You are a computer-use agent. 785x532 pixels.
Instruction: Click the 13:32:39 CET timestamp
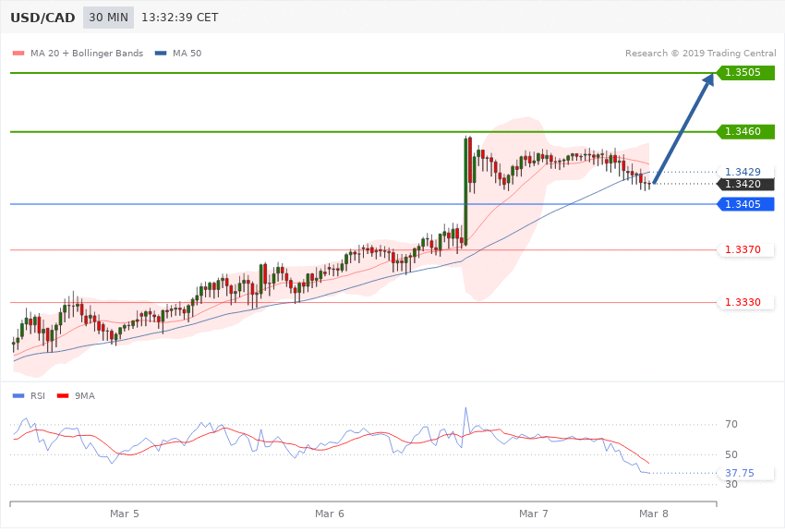(180, 18)
